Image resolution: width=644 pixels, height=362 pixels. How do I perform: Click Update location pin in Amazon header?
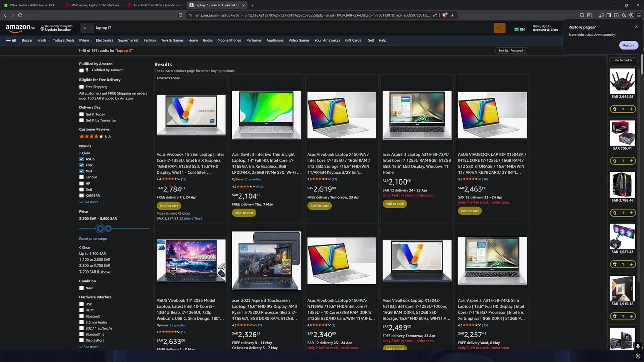(x=56, y=28)
